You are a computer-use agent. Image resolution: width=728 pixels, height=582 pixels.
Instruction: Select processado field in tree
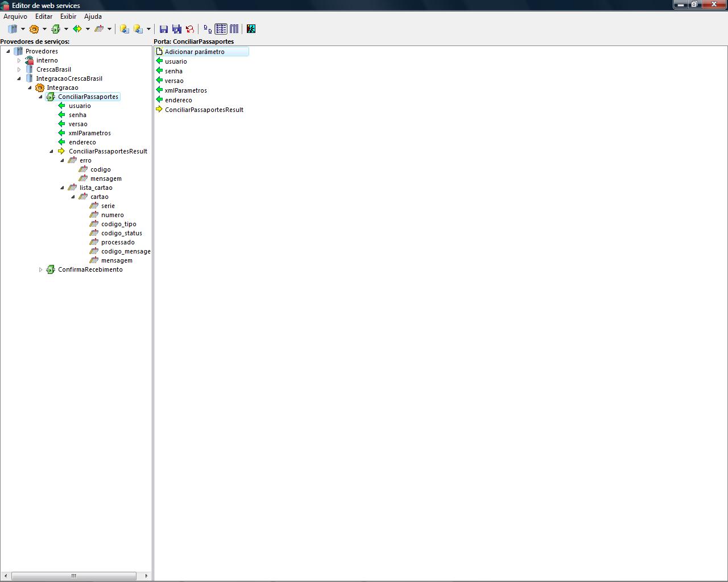118,242
